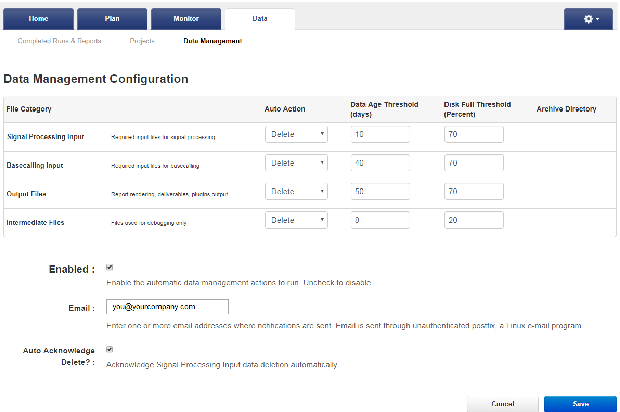Click the Save button

(580, 403)
